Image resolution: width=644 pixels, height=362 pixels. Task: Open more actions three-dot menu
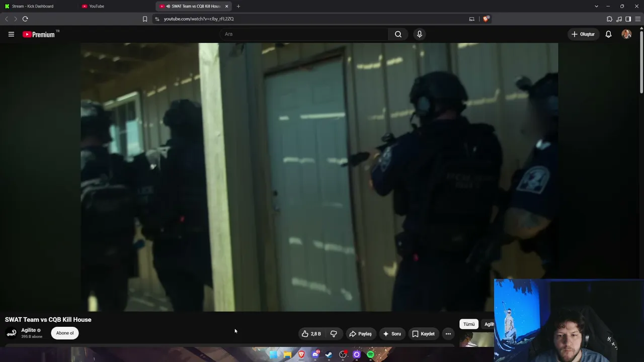point(448,334)
